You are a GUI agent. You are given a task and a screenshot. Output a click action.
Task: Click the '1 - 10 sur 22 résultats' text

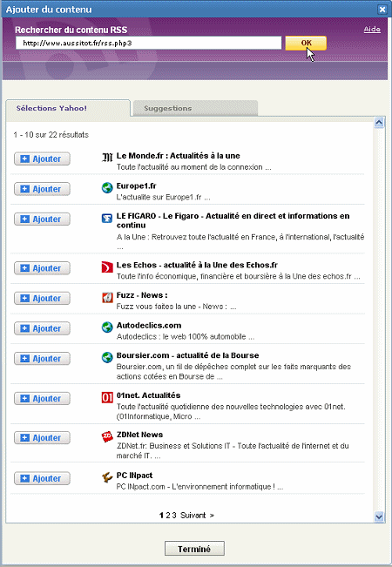51,135
